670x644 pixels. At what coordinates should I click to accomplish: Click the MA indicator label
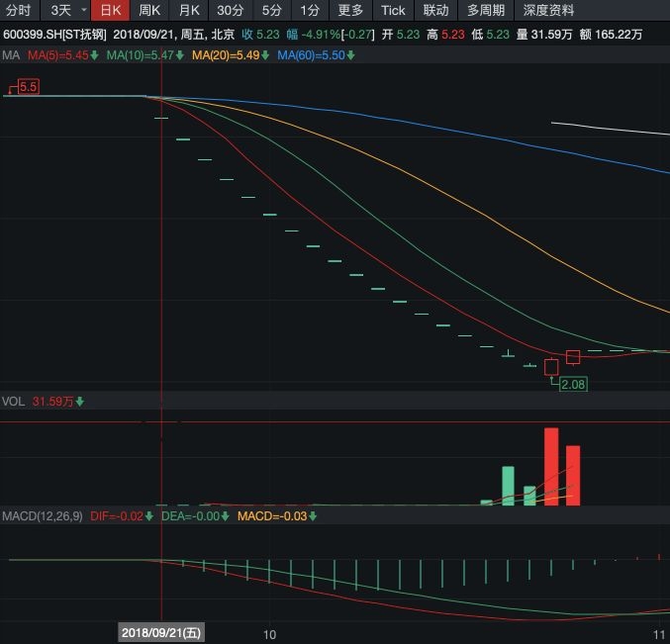coord(11,55)
